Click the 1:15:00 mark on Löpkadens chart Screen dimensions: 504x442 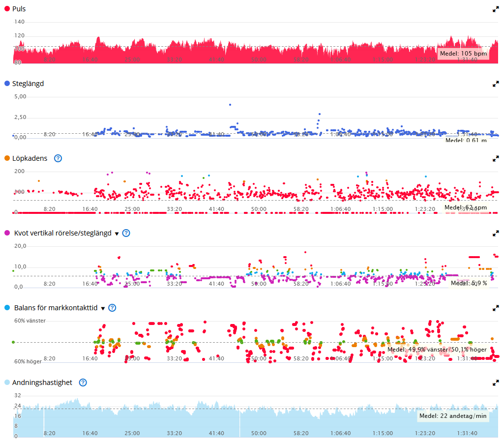tap(383, 209)
